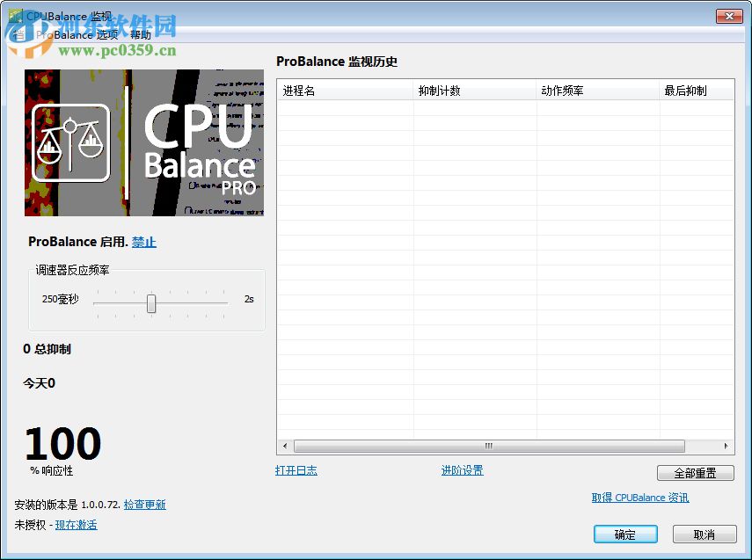752x560 pixels.
Task: Click the 调速器反应频率 slider handle
Action: (151, 303)
